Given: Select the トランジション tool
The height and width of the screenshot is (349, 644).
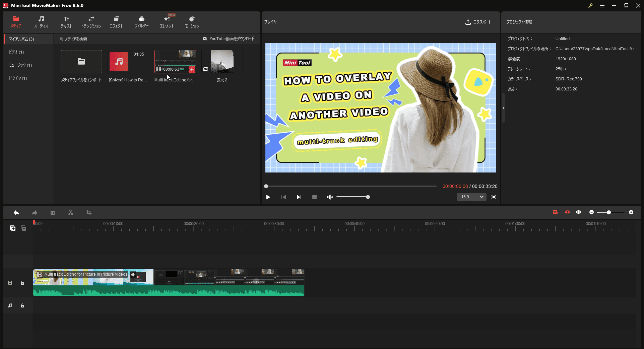Looking at the screenshot, I should pyautogui.click(x=91, y=21).
